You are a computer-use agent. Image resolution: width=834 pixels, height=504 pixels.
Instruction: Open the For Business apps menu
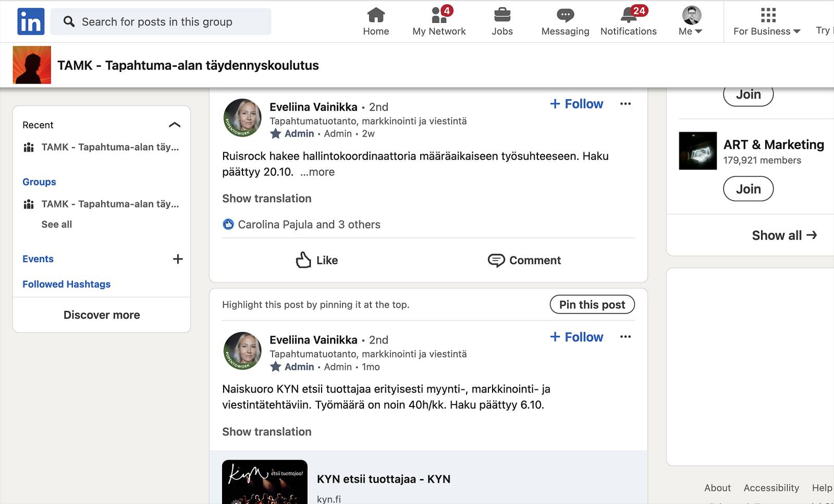coord(767,21)
